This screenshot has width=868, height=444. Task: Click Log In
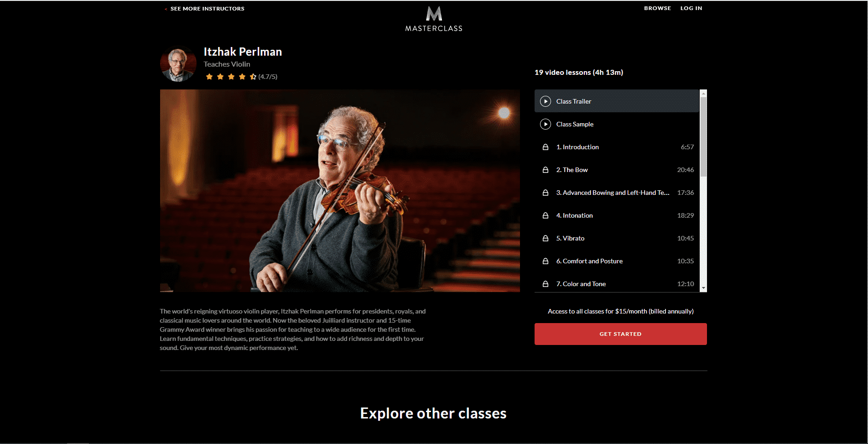(691, 8)
